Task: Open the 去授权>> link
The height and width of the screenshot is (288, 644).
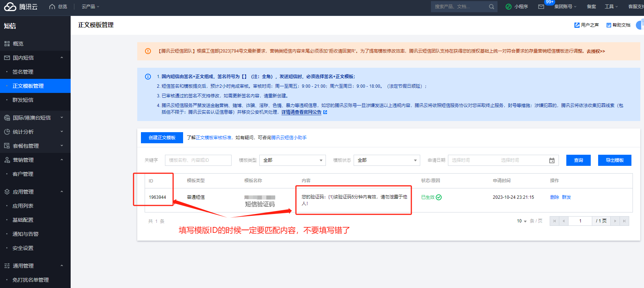Action: point(596,51)
